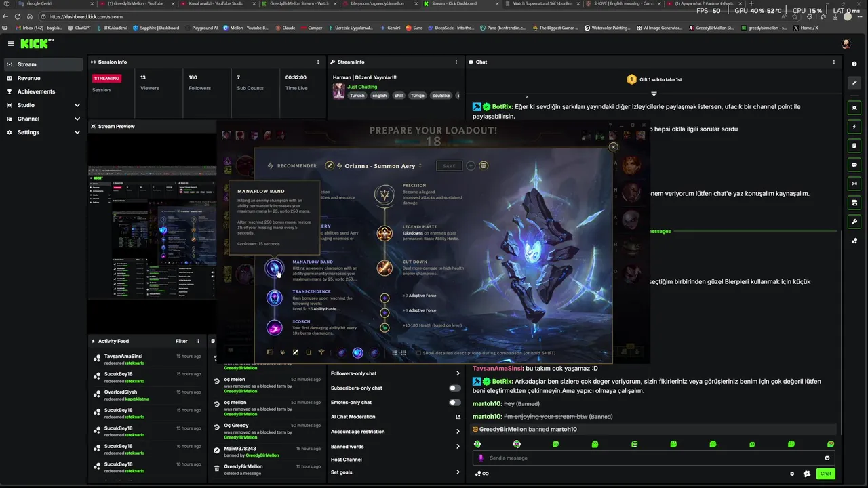Viewport: 868px width, 488px height.
Task: Open Followers-only chat options
Action: (x=395, y=373)
